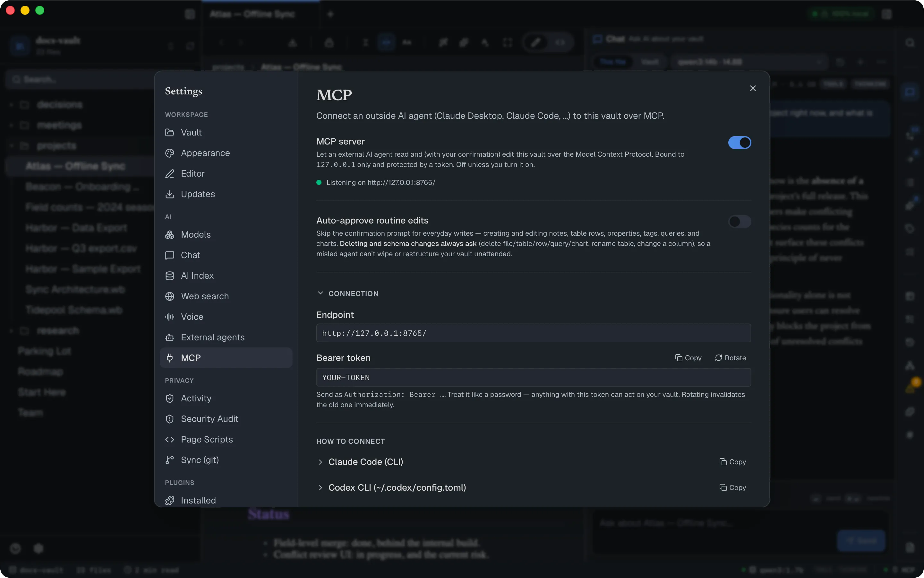Click the Endpoint URL field
Image resolution: width=924 pixels, height=578 pixels.
(x=534, y=333)
